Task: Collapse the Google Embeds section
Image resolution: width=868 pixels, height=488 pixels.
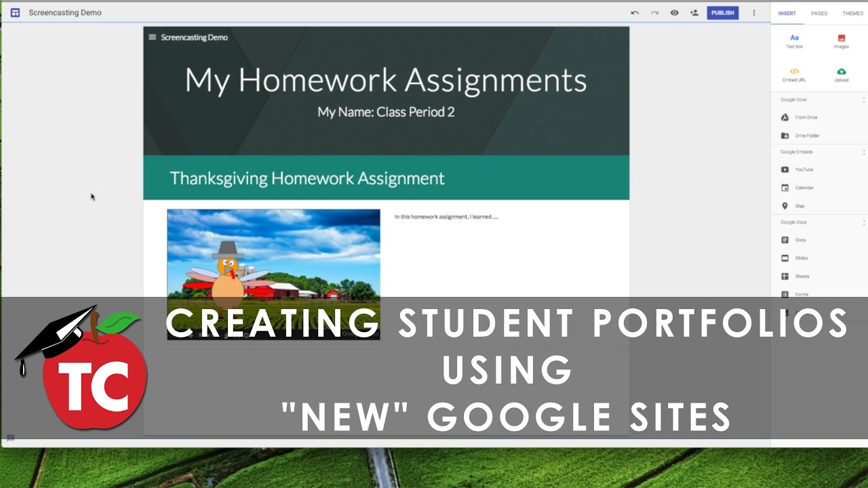Action: click(x=863, y=152)
